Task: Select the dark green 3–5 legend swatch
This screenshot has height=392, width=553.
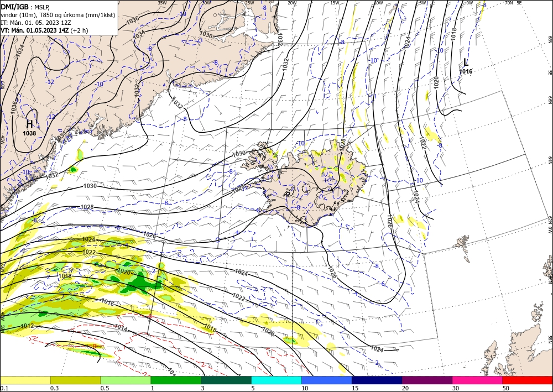Action: [x=226, y=380]
